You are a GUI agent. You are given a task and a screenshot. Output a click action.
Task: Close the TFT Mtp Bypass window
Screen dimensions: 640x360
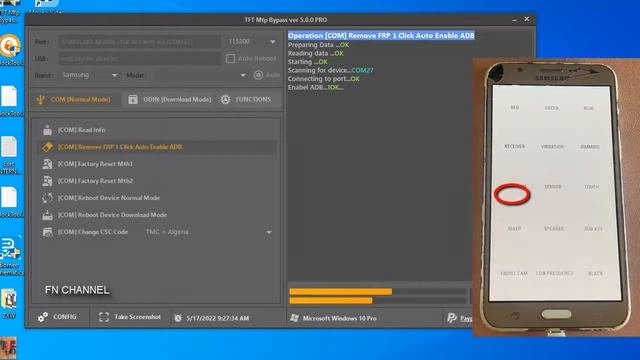pos(527,19)
